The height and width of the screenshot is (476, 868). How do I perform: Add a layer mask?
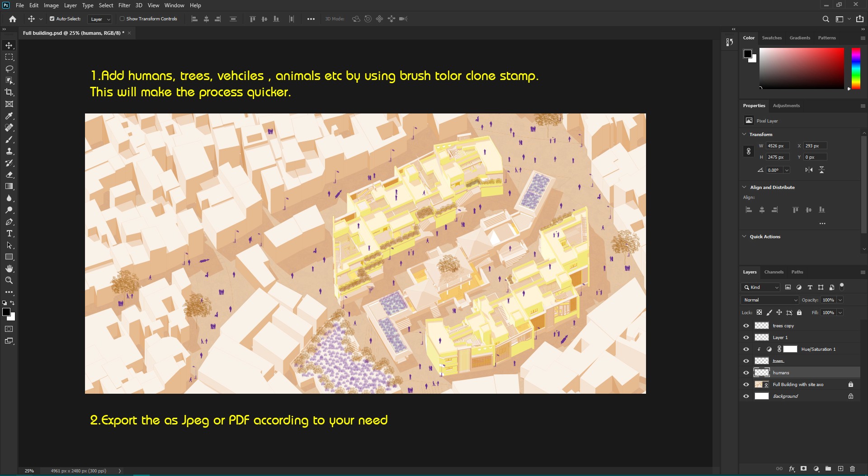click(x=803, y=469)
